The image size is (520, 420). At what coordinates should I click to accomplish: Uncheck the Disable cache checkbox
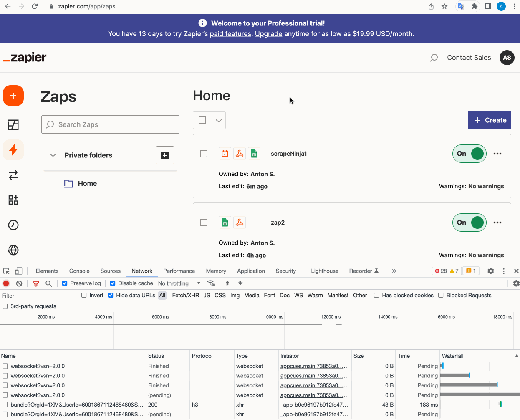tap(113, 283)
